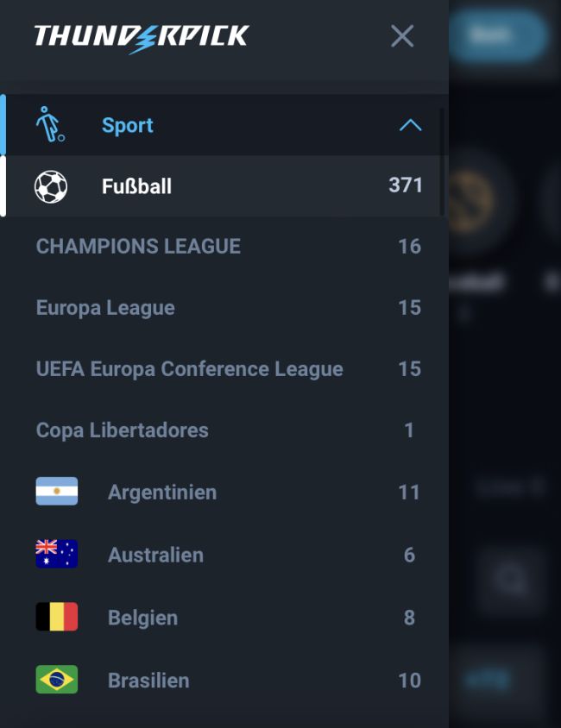Screen dimensions: 561x728
Task: Click the Australia flag icon
Action: tap(57, 554)
